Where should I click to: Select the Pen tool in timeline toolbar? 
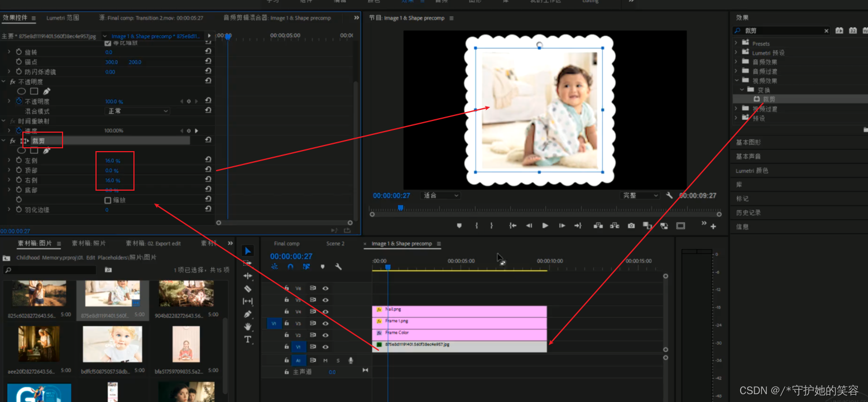pos(248,314)
